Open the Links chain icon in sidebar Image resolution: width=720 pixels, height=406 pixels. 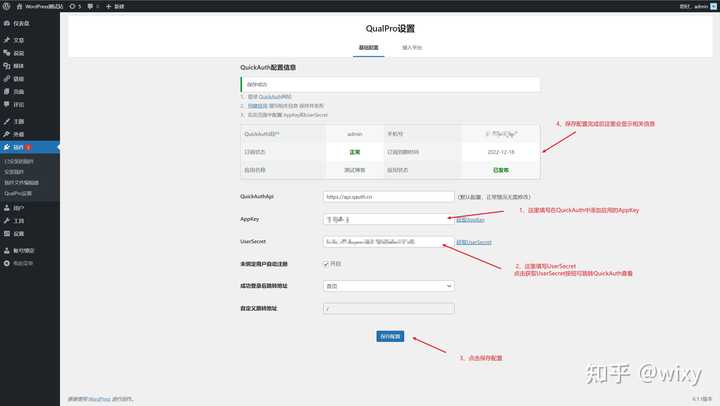pos(7,79)
